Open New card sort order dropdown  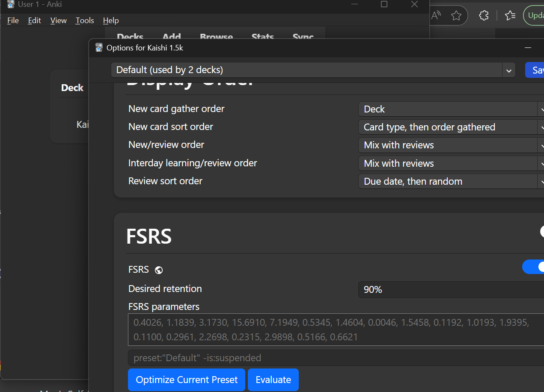pyautogui.click(x=451, y=127)
